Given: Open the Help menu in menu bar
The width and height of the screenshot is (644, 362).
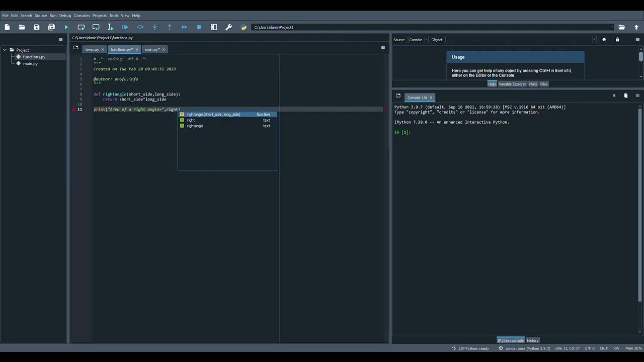Looking at the screenshot, I should [136, 16].
